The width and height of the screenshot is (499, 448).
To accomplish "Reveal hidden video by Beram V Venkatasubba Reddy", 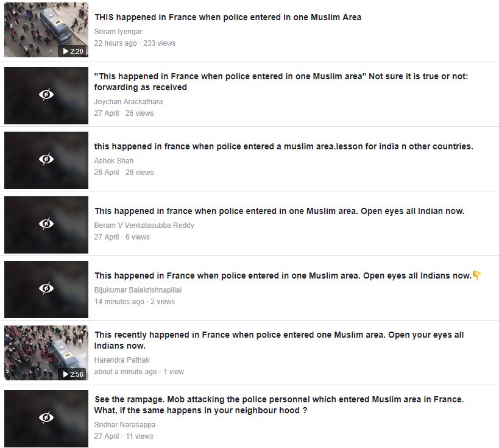I will coord(46,224).
